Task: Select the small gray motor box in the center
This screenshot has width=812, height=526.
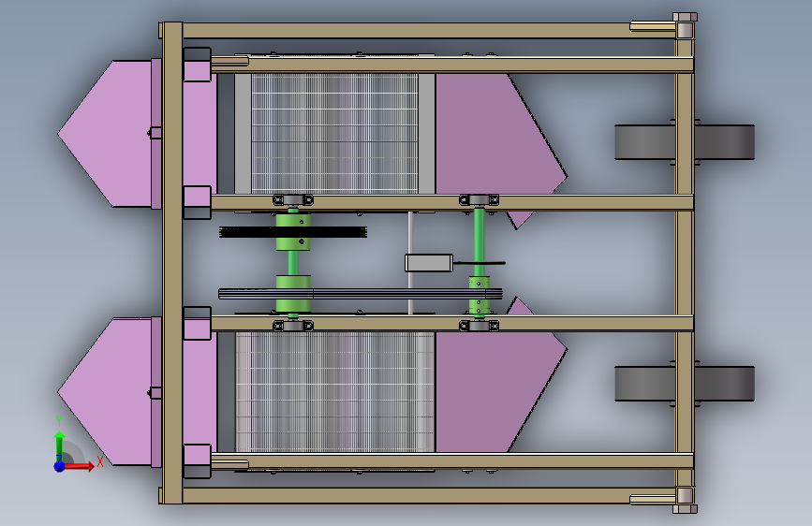Action: [x=429, y=263]
